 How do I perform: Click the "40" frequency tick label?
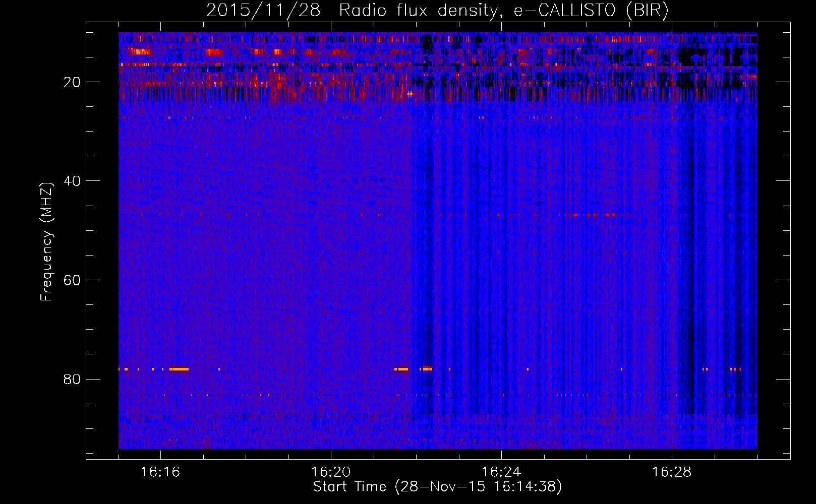click(72, 181)
